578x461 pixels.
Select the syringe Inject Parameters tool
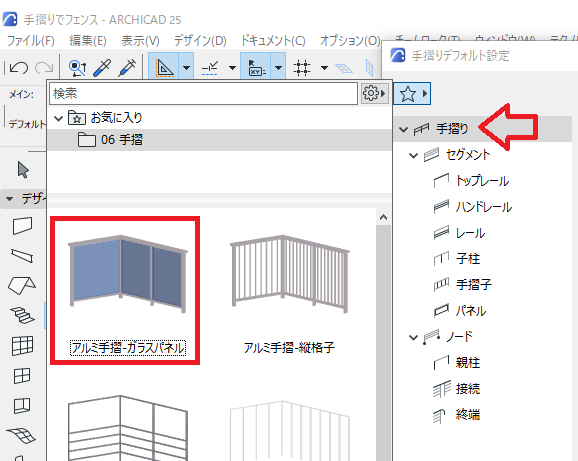click(127, 67)
